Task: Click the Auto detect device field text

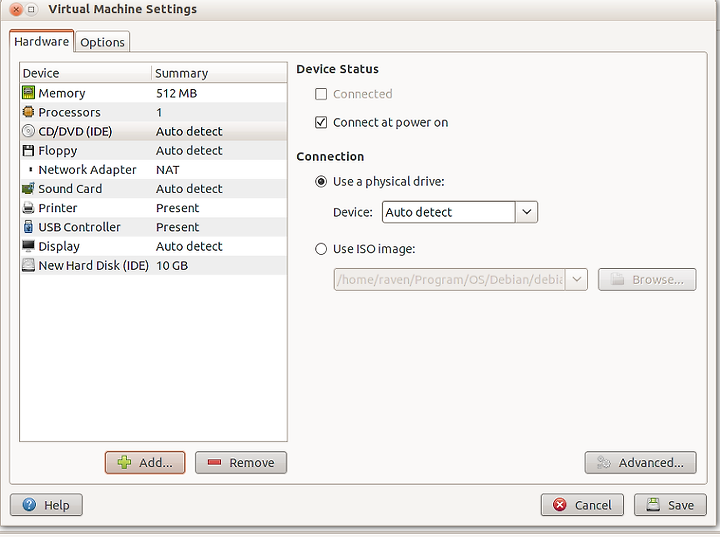Action: (x=419, y=212)
